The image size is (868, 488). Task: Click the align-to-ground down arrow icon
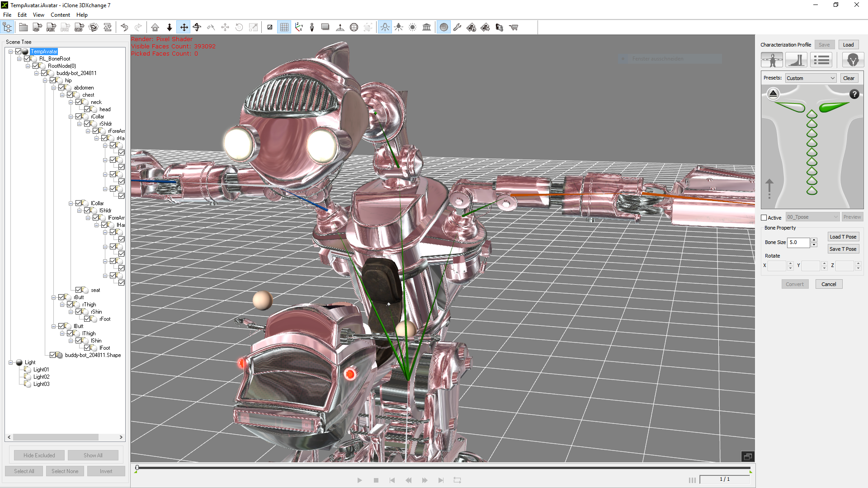[170, 28]
